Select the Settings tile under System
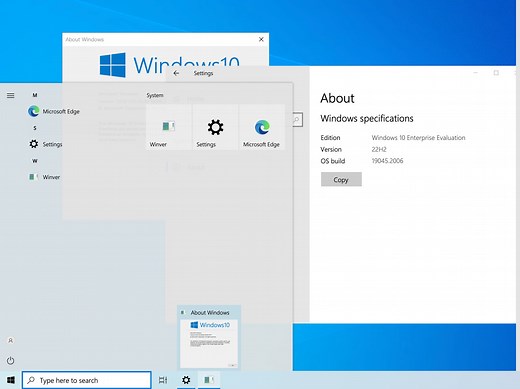The height and width of the screenshot is (389, 520). coord(215,127)
